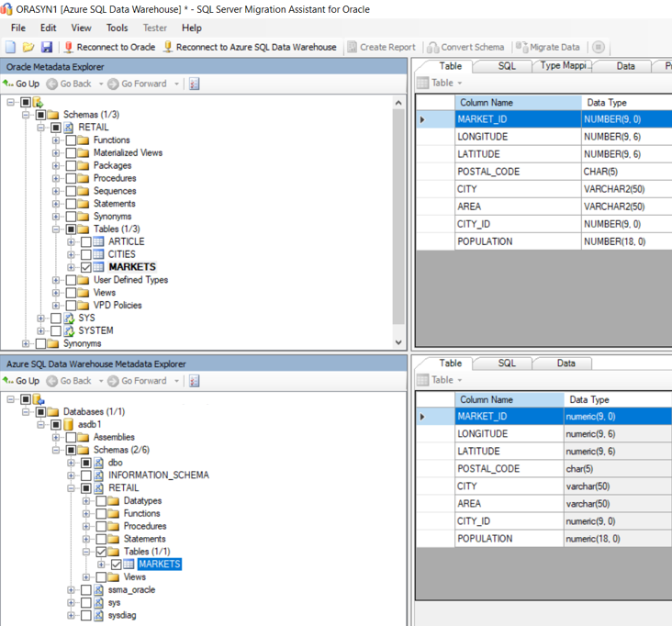Open the Table dropdown in upper pane
The width and height of the screenshot is (672, 626).
tap(460, 83)
